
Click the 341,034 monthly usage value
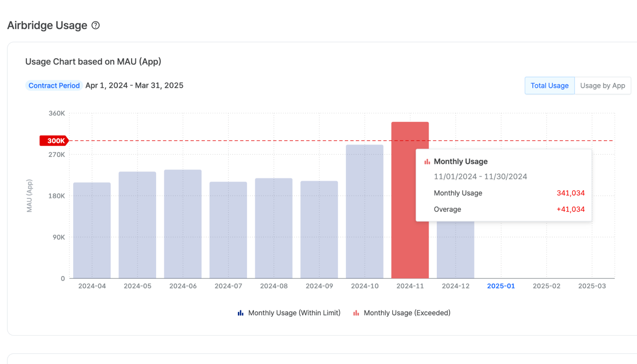point(571,193)
